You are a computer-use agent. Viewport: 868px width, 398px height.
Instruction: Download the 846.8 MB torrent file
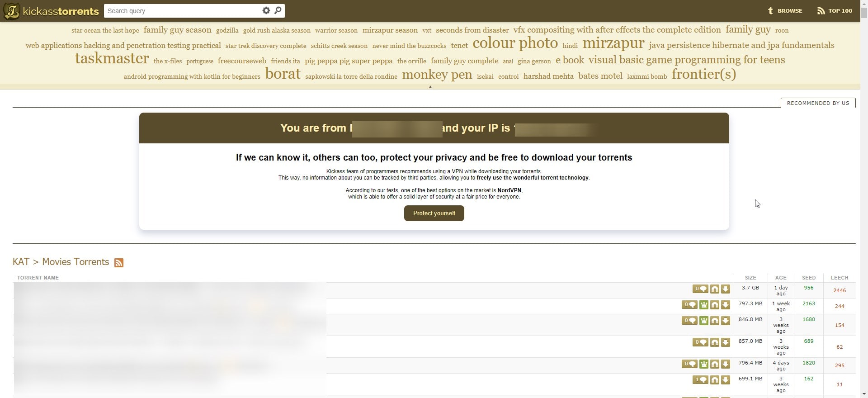pyautogui.click(x=726, y=321)
